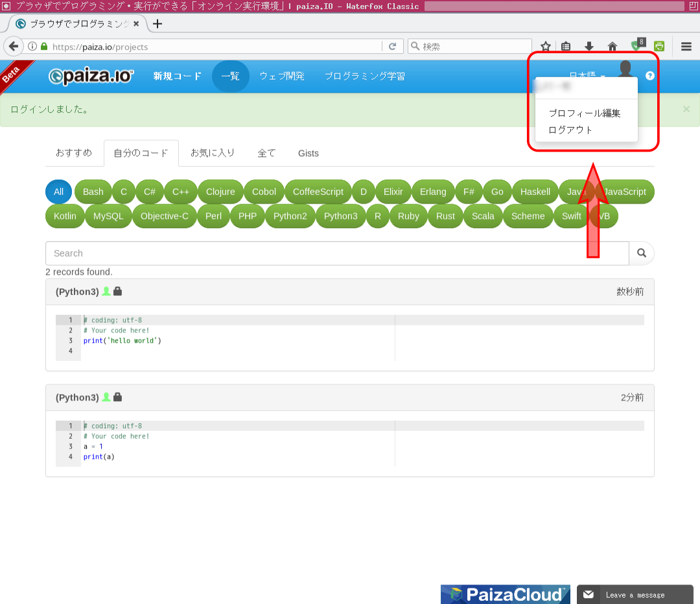This screenshot has width=700, height=604.
Task: Select the Python3 language filter
Action: 340,216
